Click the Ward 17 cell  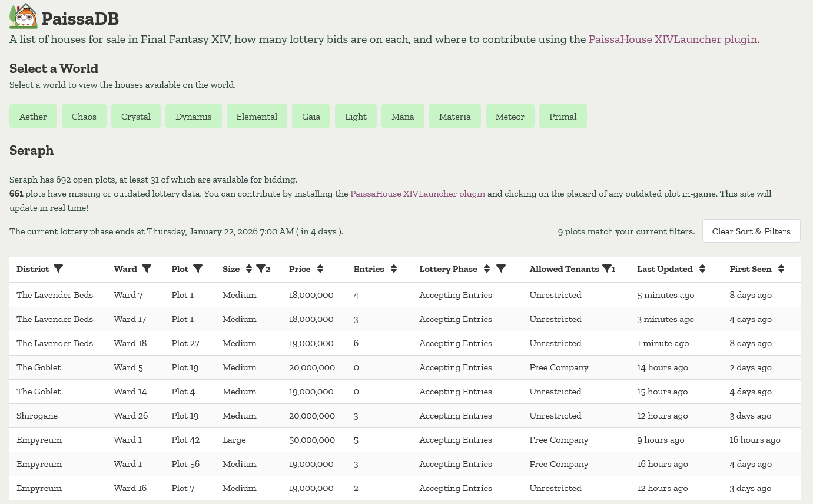[x=130, y=319]
